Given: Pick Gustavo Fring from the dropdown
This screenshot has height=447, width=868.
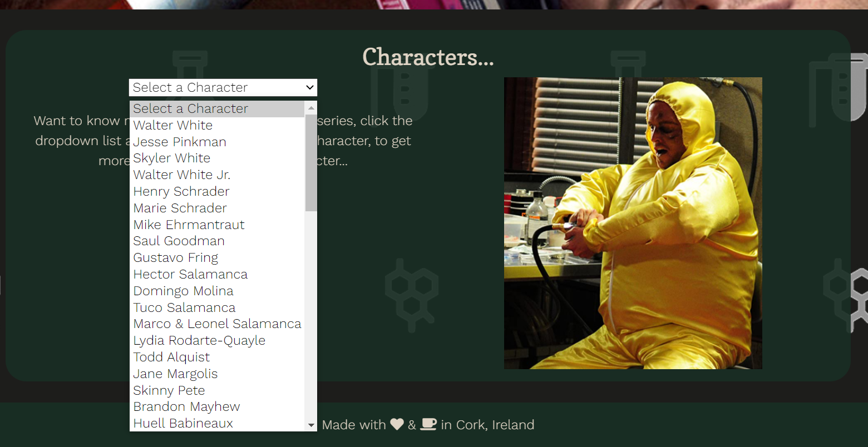Looking at the screenshot, I should tap(218, 258).
